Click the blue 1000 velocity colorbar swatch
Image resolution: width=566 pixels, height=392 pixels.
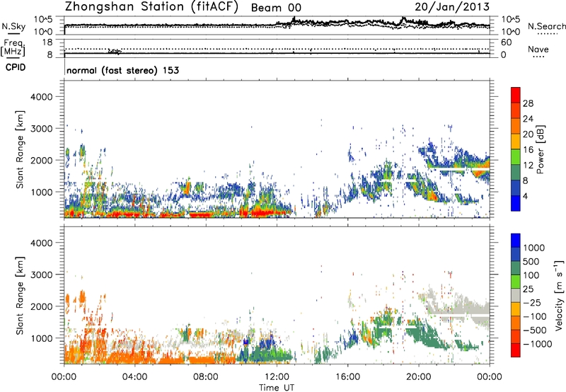pos(516,240)
